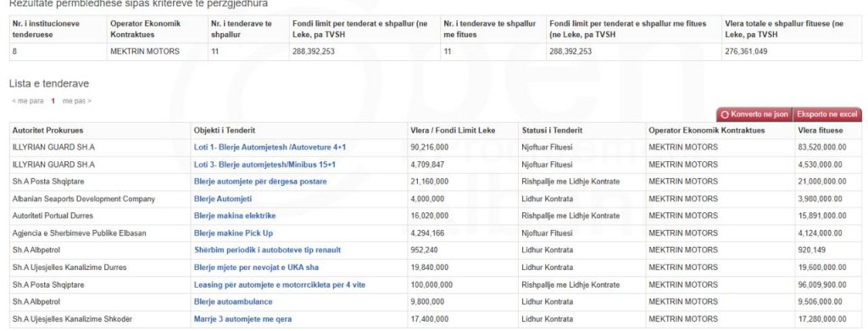Open 'Leasing për automjete e motorrcikleta për 4 vite'
This screenshot has width=868, height=331.
280,285
